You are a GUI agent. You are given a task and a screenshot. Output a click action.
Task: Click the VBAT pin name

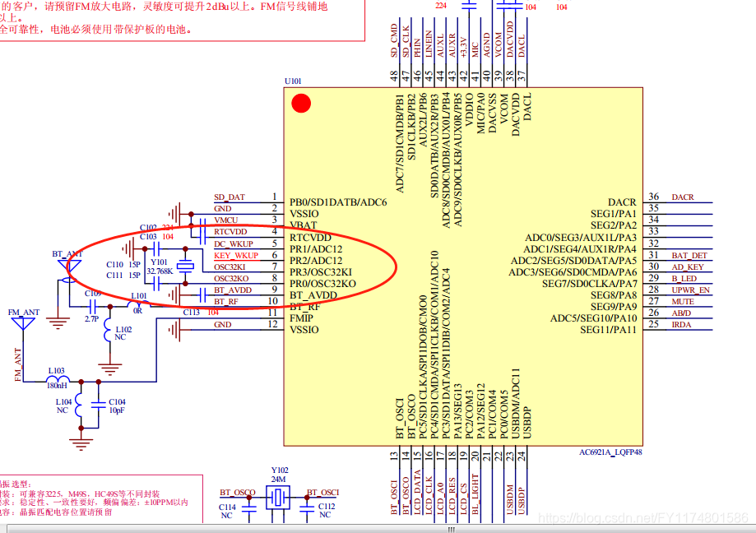click(304, 225)
